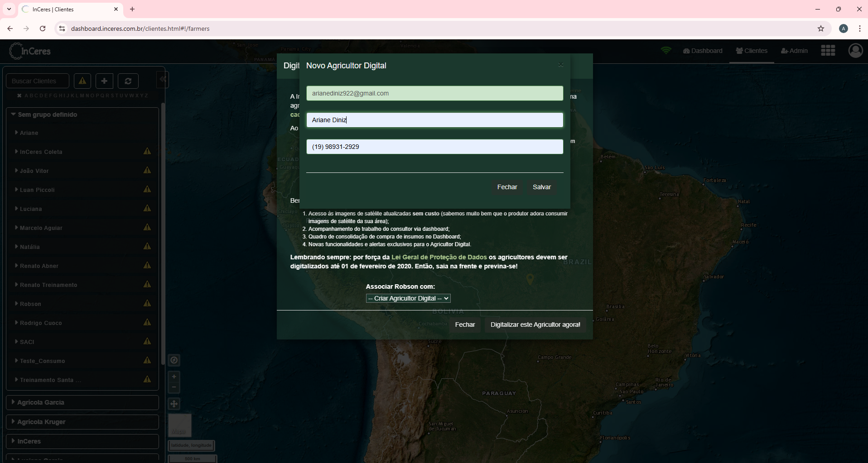Viewport: 868px width, 463px height.
Task: Expand the InCeres group
Action: coord(82,441)
